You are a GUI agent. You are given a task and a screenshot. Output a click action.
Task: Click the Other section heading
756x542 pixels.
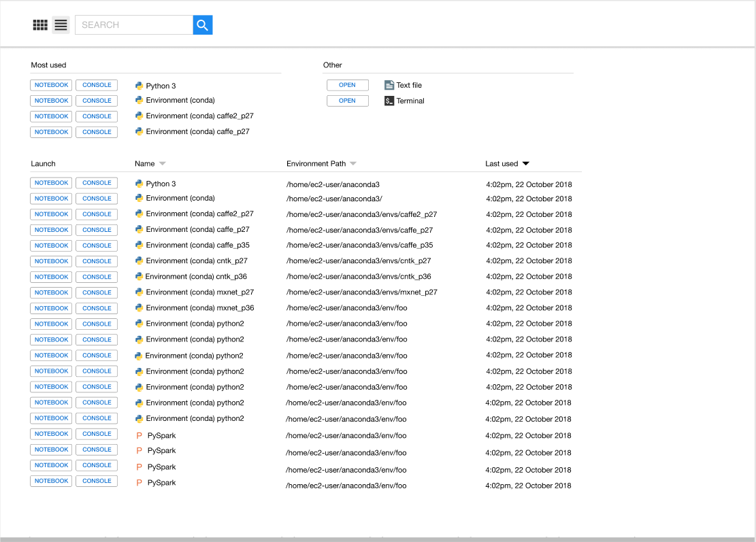pyautogui.click(x=333, y=65)
